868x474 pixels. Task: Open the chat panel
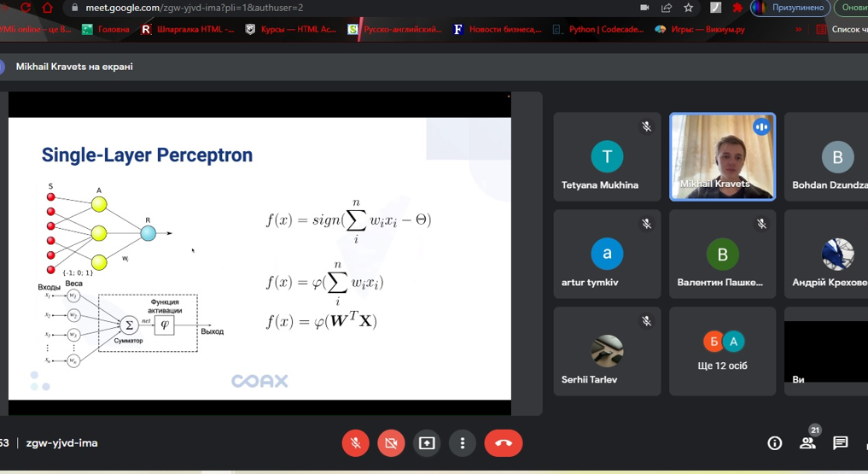point(841,443)
